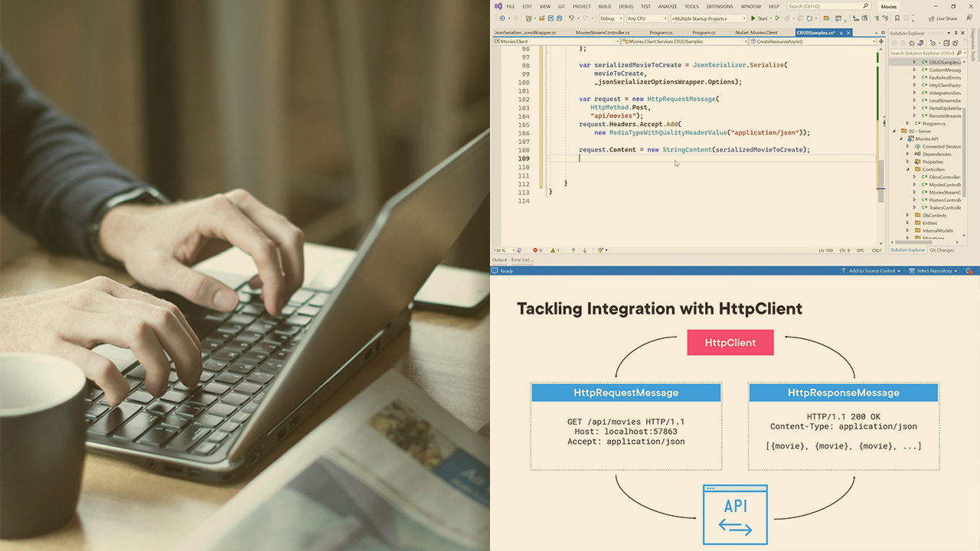Image resolution: width=980 pixels, height=551 pixels.
Task: Click the Visual Studio logo icon
Action: (498, 6)
